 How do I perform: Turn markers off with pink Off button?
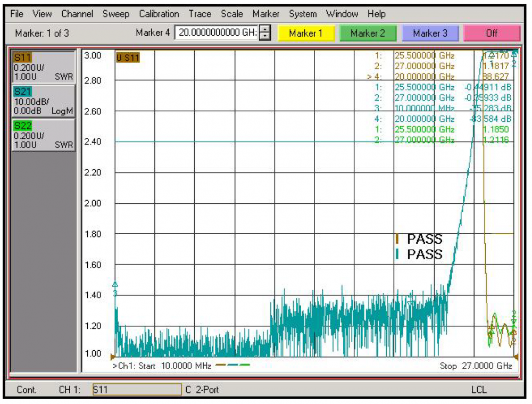[492, 33]
